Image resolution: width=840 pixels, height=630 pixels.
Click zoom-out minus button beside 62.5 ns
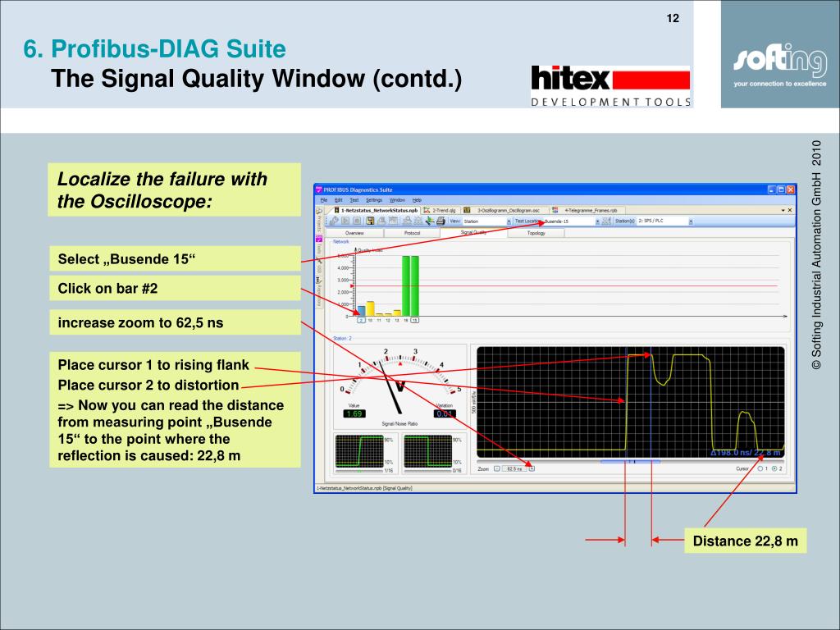[x=496, y=468]
